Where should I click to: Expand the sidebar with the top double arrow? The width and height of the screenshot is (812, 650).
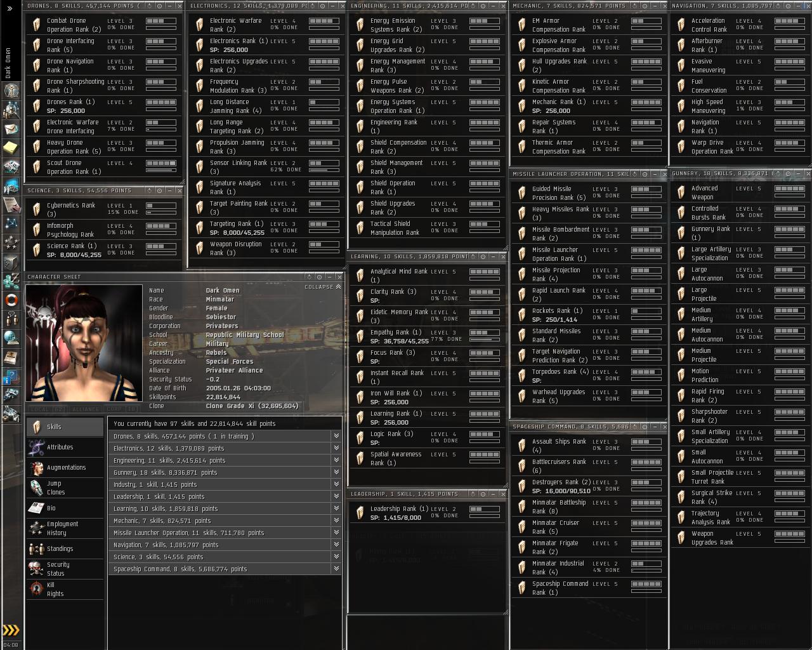pos(10,8)
